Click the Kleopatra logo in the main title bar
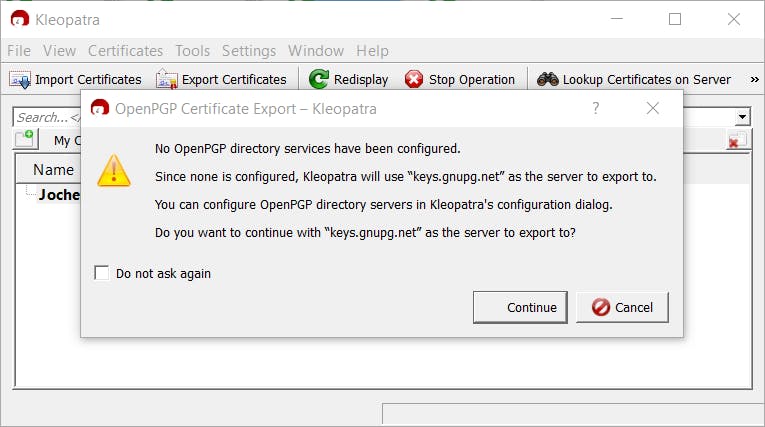The image size is (765, 427). 20,20
